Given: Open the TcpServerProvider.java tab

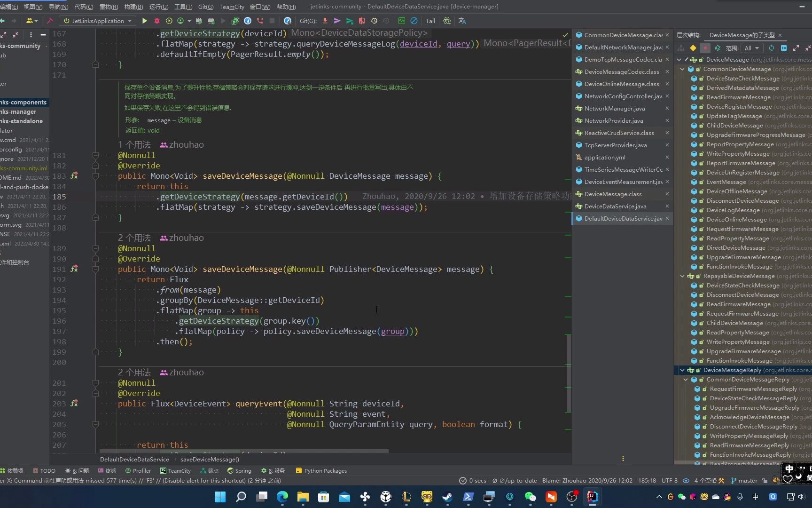Looking at the screenshot, I should tap(616, 145).
